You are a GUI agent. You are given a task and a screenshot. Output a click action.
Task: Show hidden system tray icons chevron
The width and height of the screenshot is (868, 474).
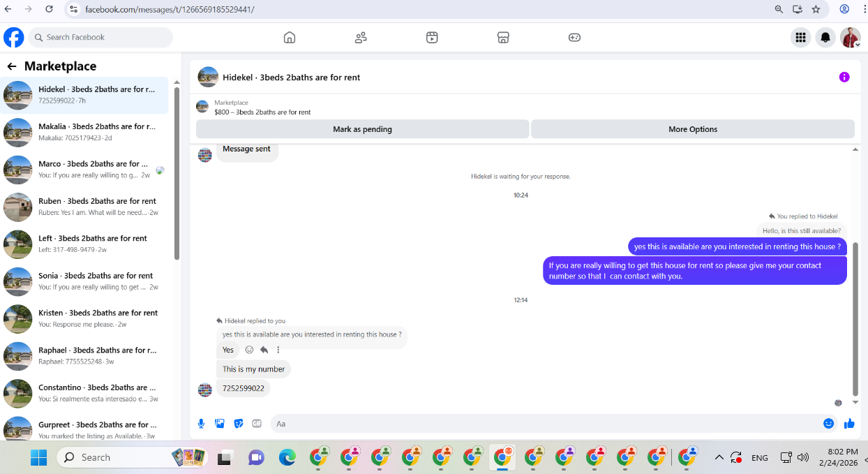click(x=719, y=457)
